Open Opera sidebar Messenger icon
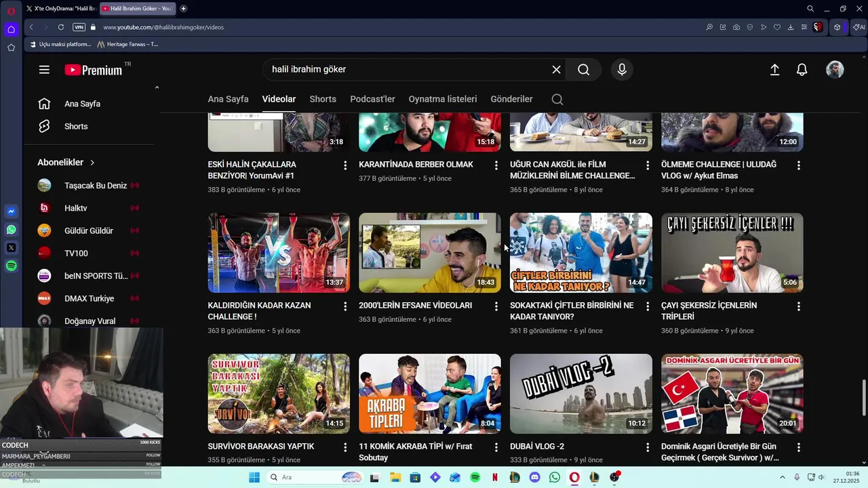Image resolution: width=868 pixels, height=488 pixels. [x=12, y=211]
